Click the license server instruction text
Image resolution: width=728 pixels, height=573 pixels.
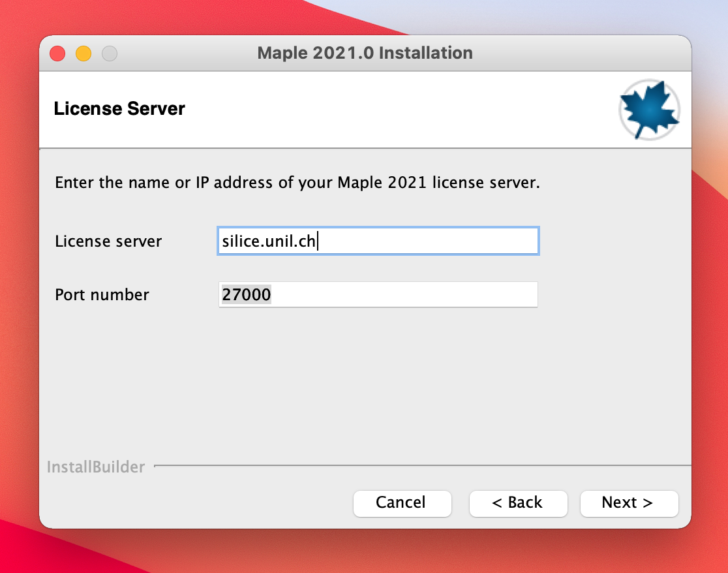click(x=297, y=182)
